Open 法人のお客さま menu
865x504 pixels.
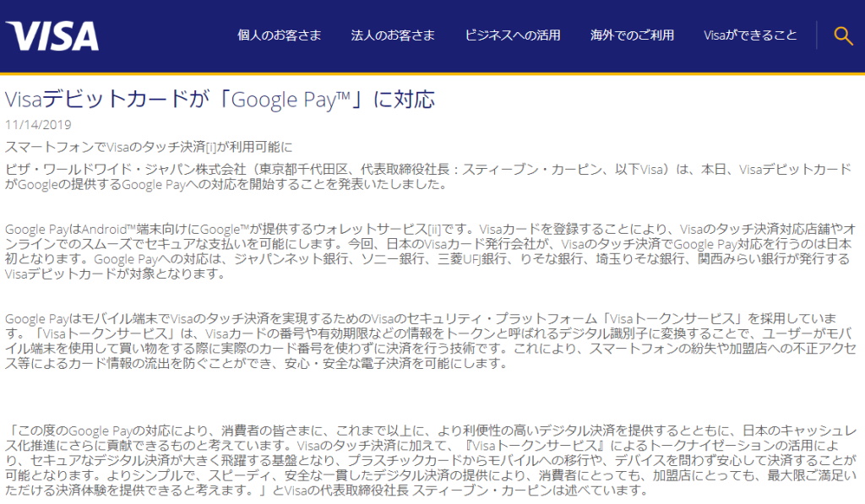click(393, 35)
